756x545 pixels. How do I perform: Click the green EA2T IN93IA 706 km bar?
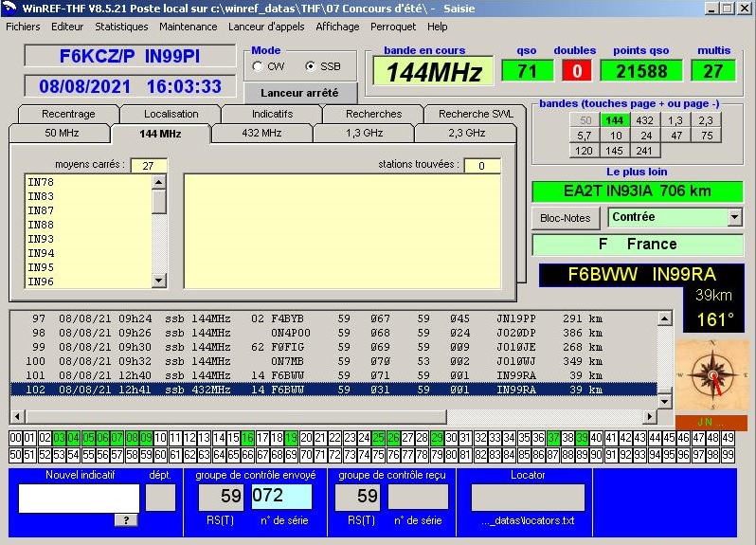[x=638, y=191]
